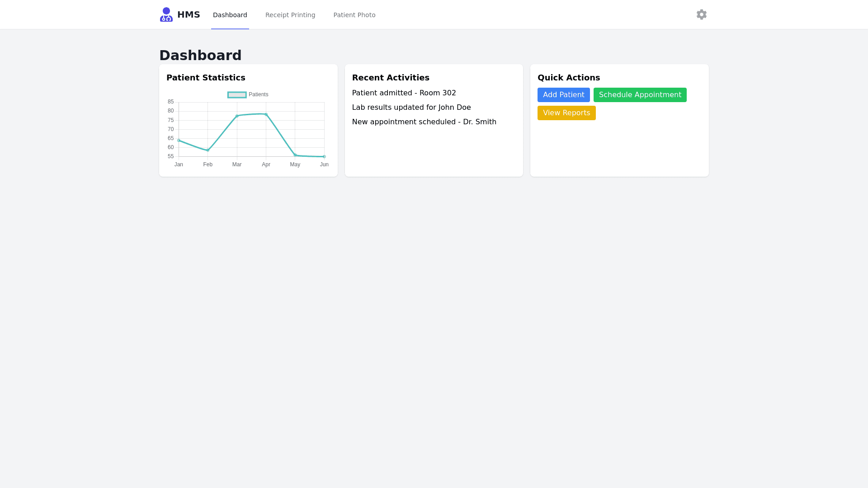Click the Patients legend label text

258,95
